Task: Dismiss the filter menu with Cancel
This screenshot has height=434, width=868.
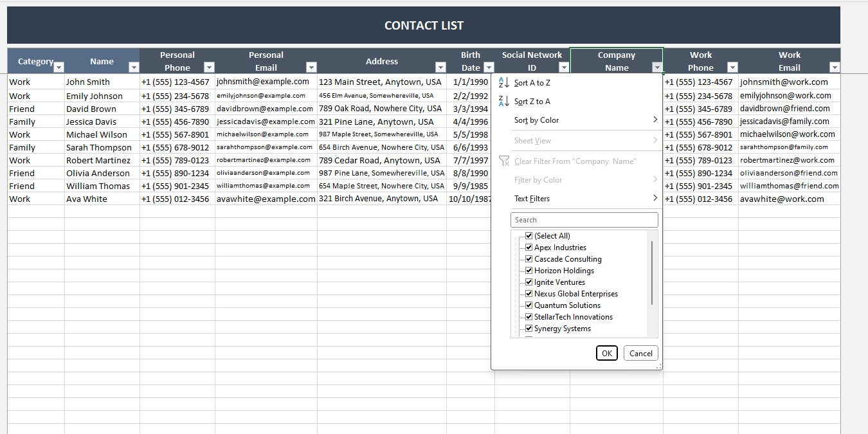Action: [x=640, y=352]
